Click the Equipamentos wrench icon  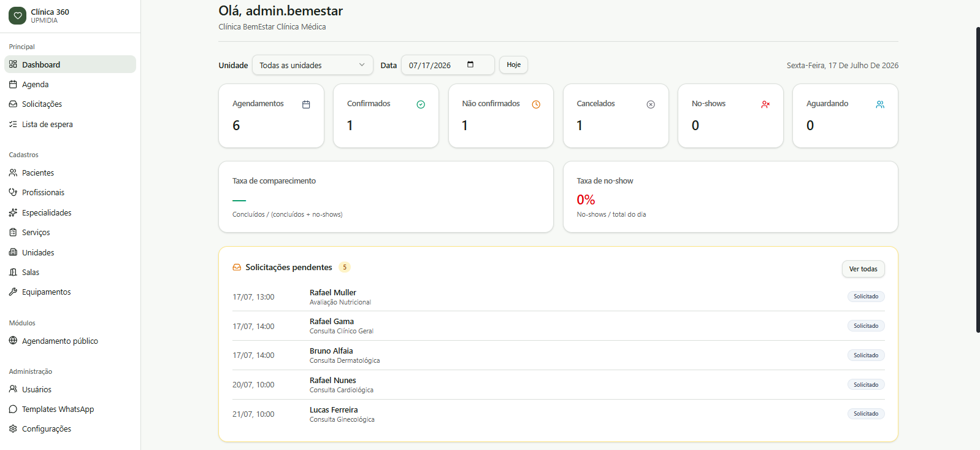13,292
